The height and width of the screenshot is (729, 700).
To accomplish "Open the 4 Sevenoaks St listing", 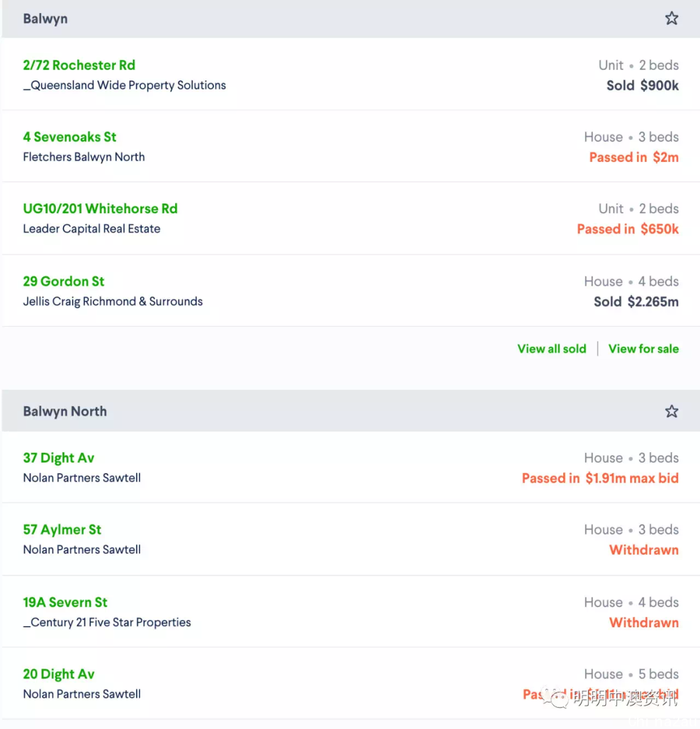I will (70, 137).
